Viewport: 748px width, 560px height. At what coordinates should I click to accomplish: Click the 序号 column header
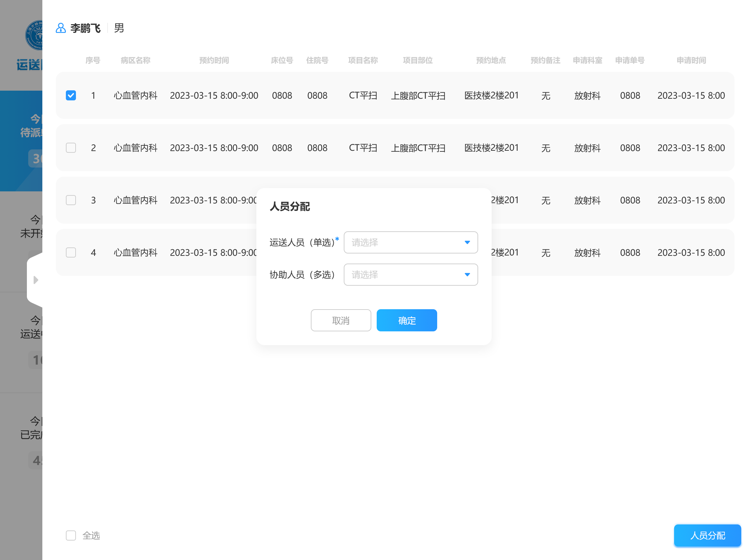point(93,60)
